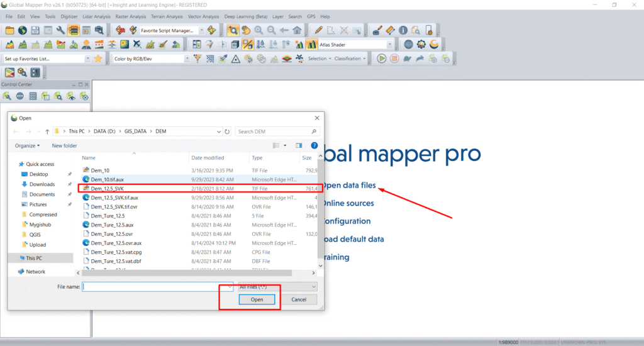Open the GPS menu
This screenshot has height=346, width=644.
point(311,16)
